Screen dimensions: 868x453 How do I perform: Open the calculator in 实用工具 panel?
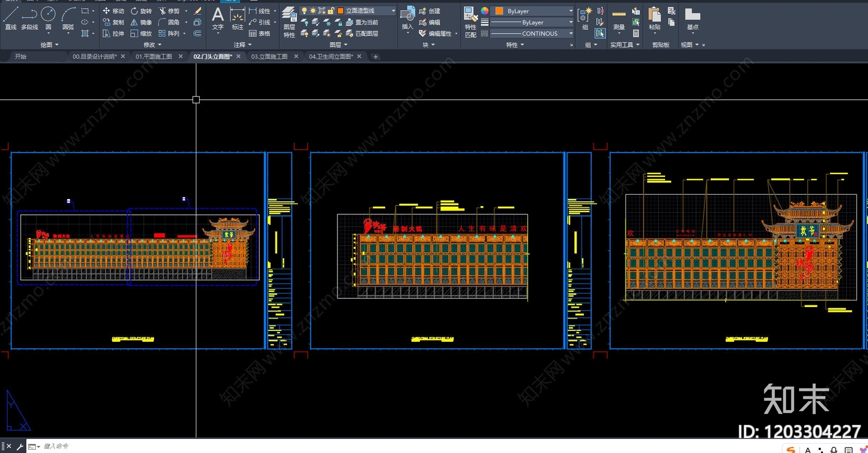pyautogui.click(x=636, y=34)
